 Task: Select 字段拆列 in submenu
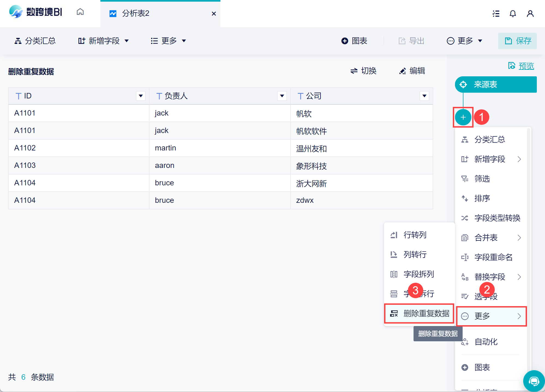[x=419, y=274]
